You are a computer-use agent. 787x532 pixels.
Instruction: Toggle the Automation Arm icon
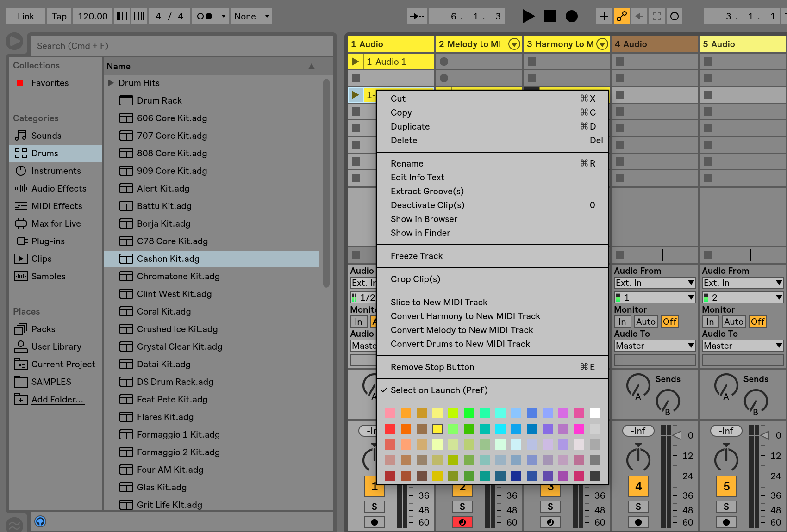622,16
